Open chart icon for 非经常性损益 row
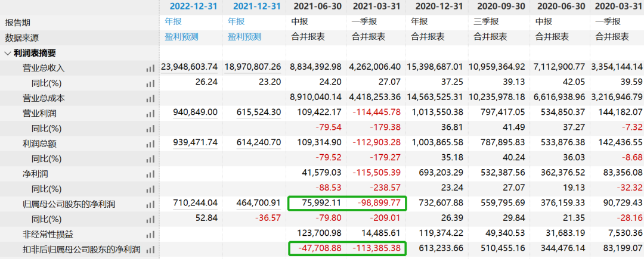 point(150,235)
